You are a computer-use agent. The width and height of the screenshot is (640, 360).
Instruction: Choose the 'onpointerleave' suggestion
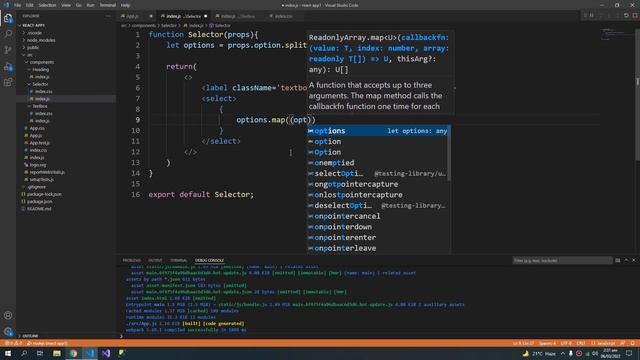377,248
